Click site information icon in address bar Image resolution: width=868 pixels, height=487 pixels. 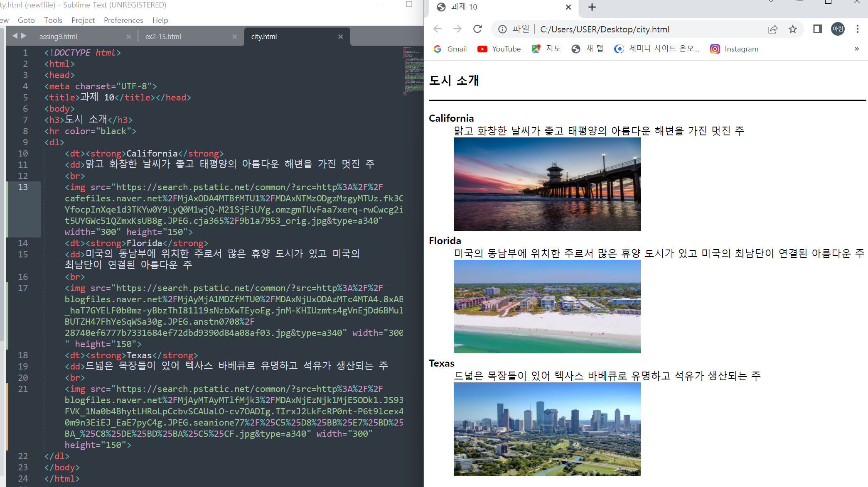pyautogui.click(x=502, y=29)
